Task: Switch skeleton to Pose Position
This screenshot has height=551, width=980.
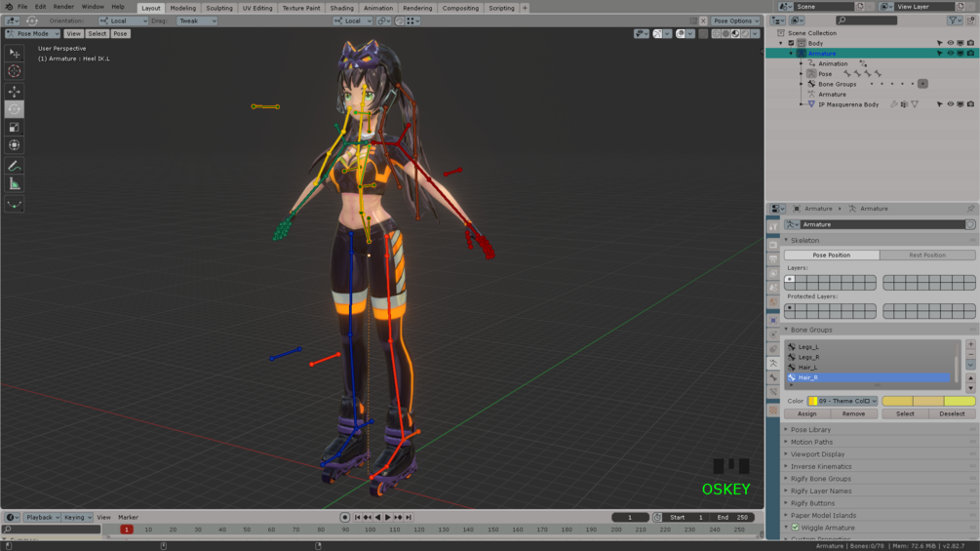Action: (831, 255)
